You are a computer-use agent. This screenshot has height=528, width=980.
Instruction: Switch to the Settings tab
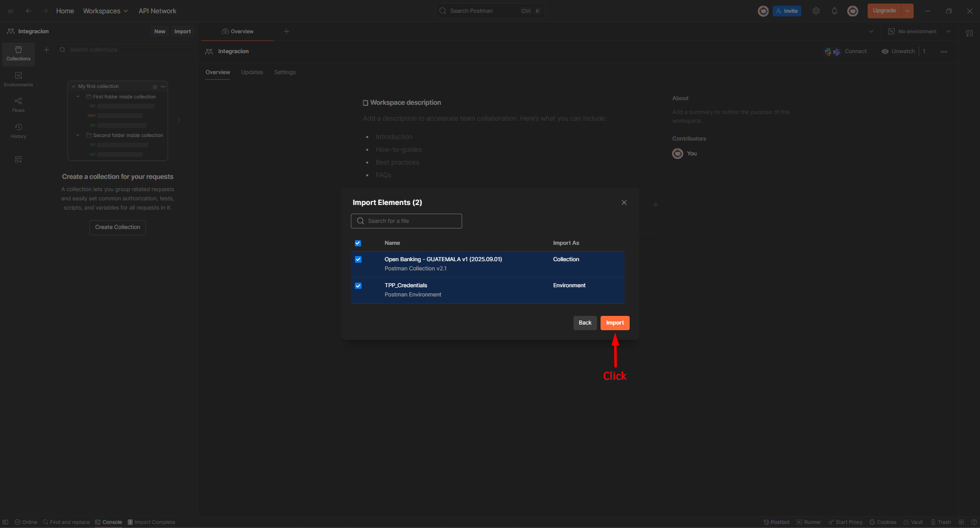point(284,72)
